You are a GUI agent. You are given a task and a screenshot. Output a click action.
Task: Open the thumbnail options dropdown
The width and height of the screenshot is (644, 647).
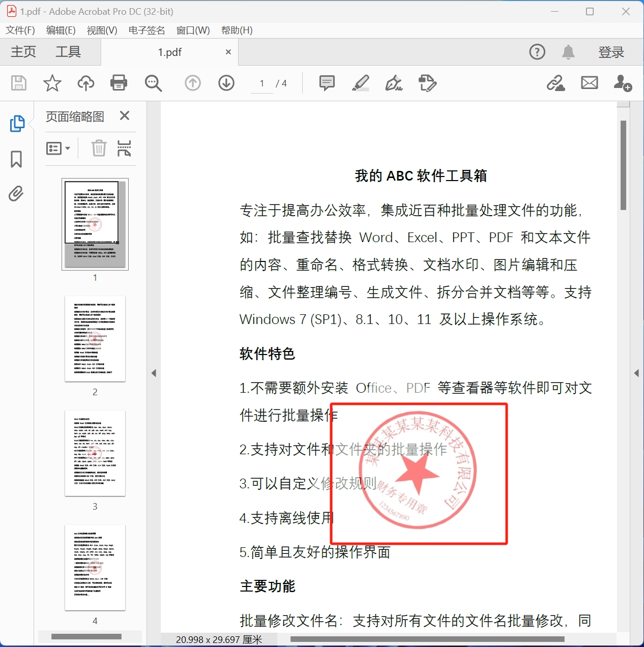coord(58,148)
